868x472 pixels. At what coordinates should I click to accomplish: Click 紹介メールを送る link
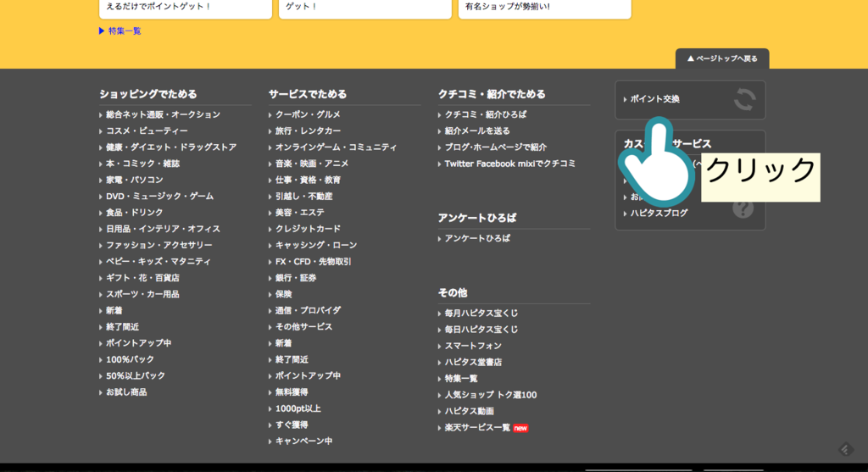[477, 130]
